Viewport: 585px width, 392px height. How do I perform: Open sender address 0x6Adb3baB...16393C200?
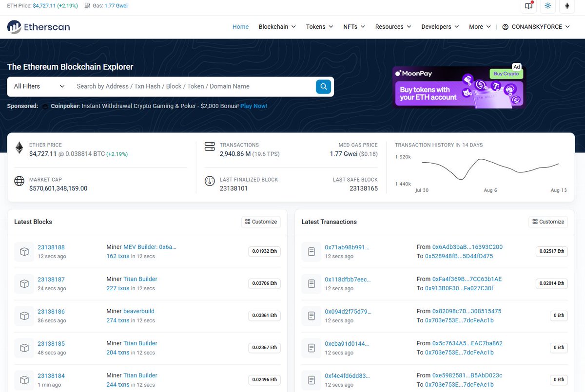tap(468, 247)
